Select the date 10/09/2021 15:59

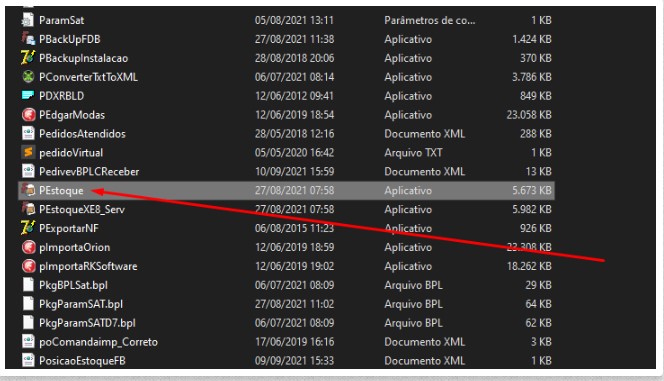coord(294,171)
